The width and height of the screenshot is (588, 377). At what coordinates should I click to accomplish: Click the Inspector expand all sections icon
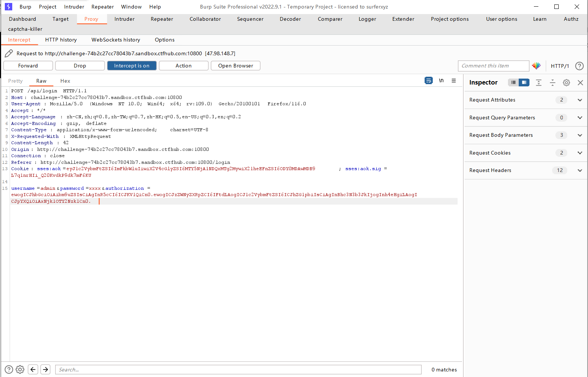pyautogui.click(x=539, y=83)
